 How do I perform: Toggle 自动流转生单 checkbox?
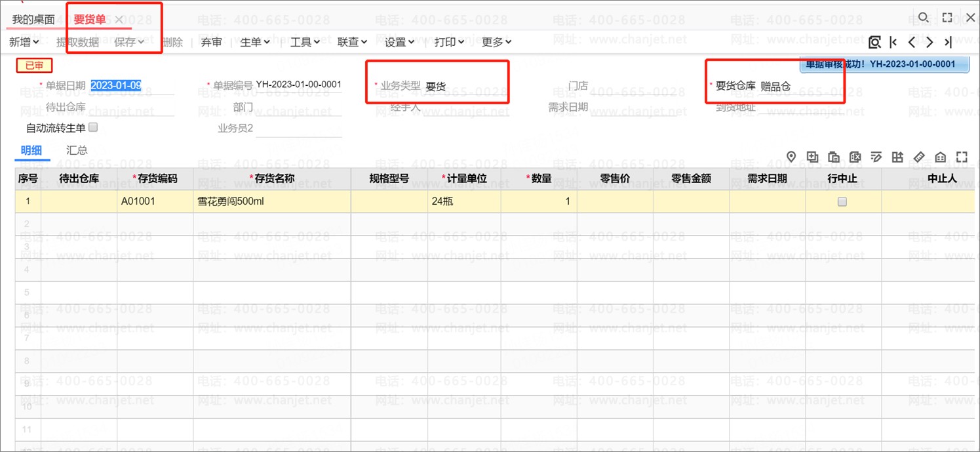click(93, 127)
